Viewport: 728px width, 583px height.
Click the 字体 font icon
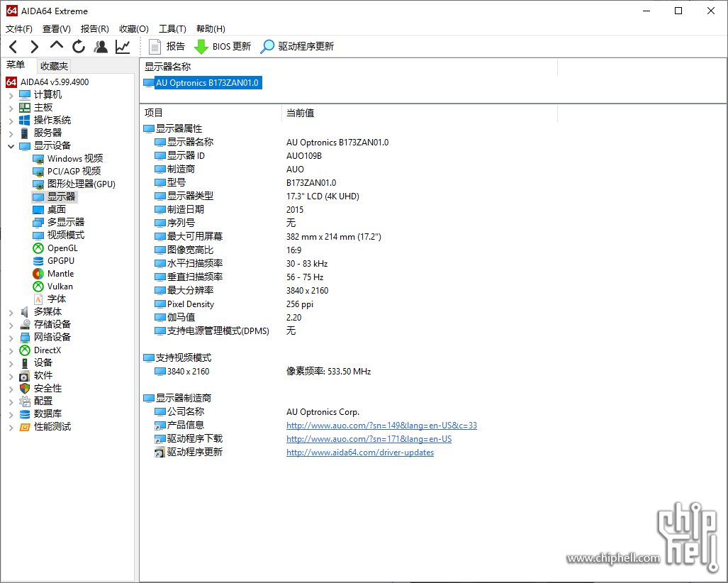coord(38,299)
